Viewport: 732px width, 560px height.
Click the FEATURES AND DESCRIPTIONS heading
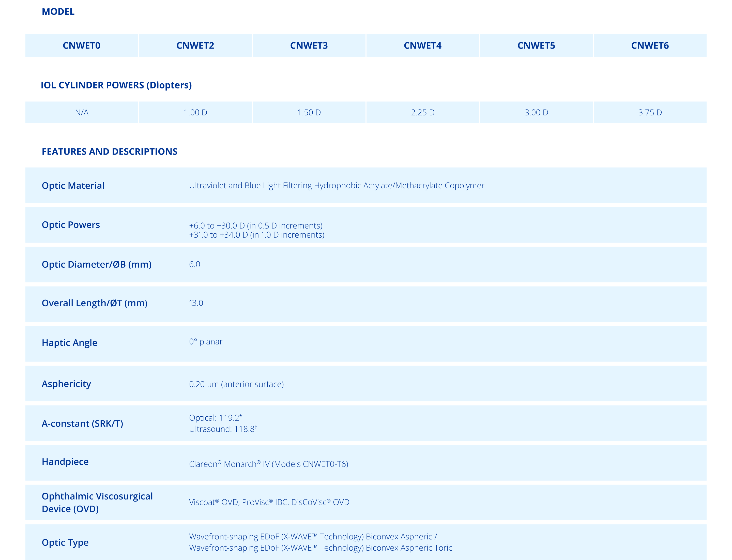coord(110,151)
